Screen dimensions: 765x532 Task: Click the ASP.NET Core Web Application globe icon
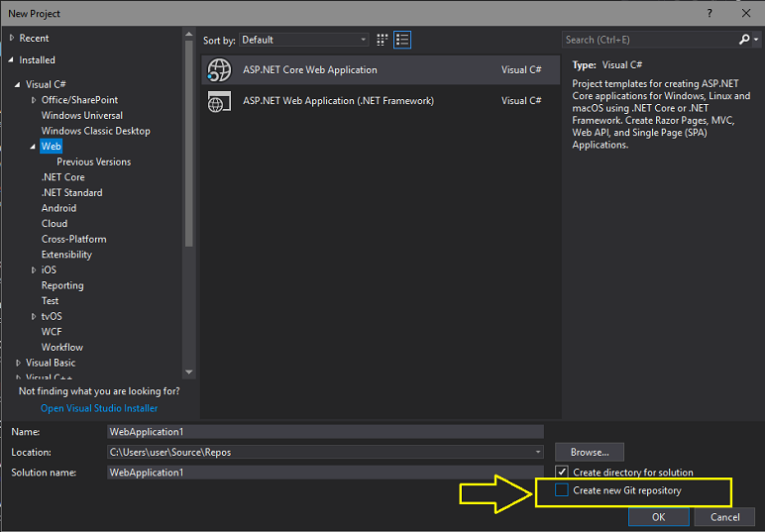[x=219, y=70]
